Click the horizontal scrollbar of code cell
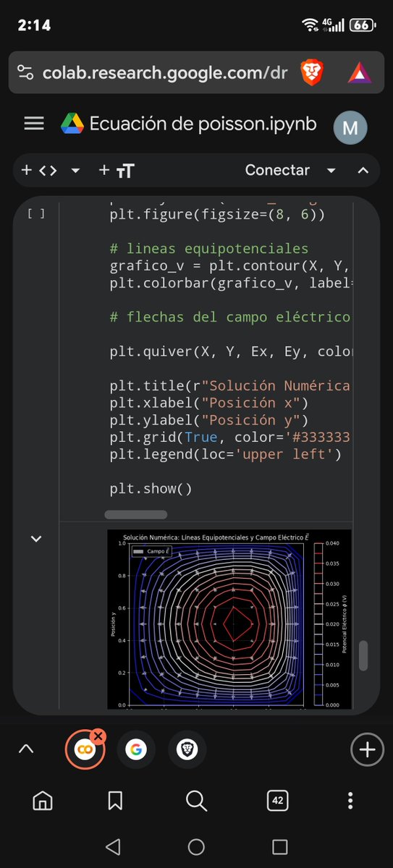This screenshot has height=868, width=393. [x=136, y=515]
